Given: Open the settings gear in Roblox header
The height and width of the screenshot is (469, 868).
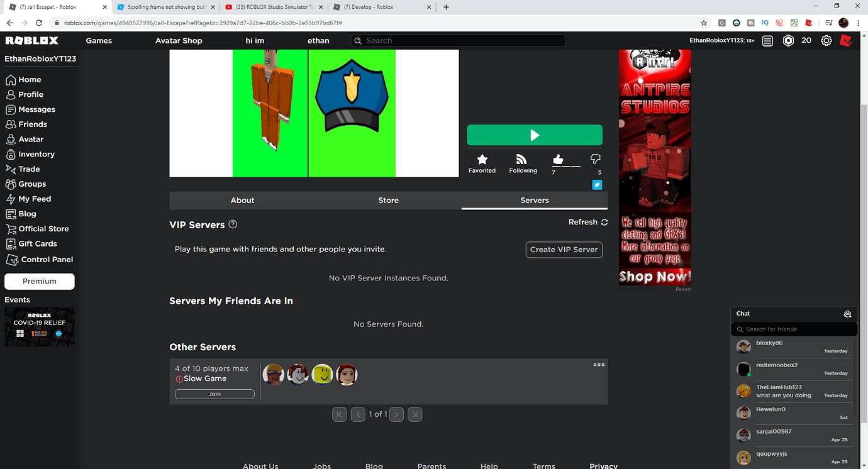Looking at the screenshot, I should click(x=826, y=40).
